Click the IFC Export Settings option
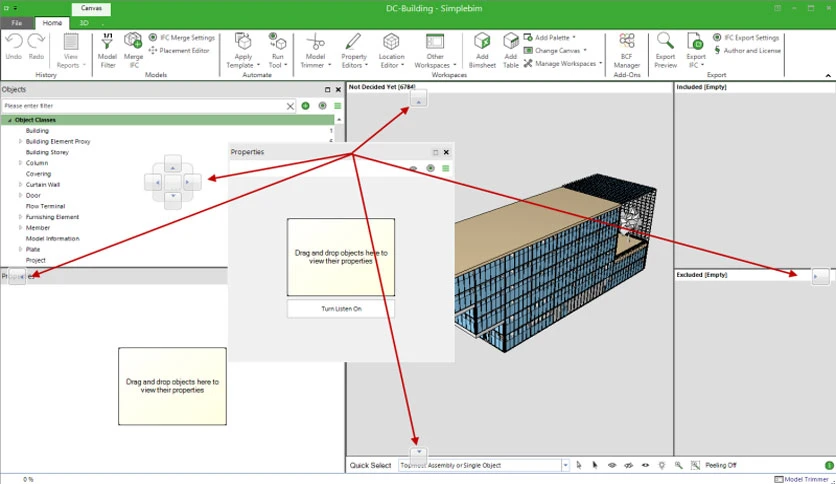 coord(746,37)
